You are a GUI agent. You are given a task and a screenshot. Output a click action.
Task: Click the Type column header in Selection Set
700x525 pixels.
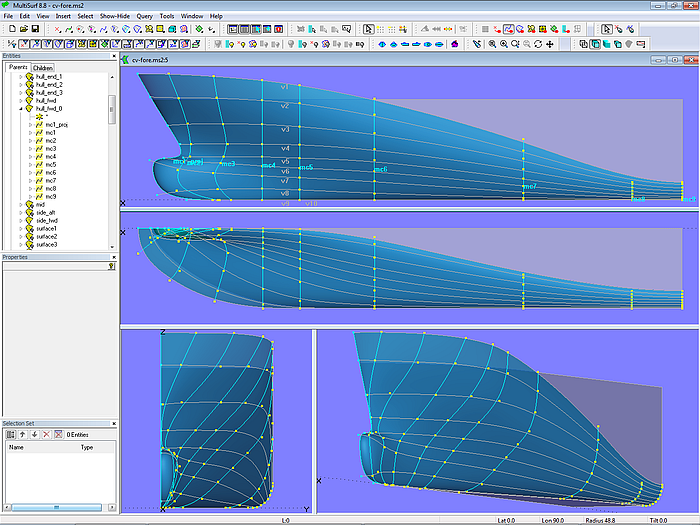tap(87, 447)
